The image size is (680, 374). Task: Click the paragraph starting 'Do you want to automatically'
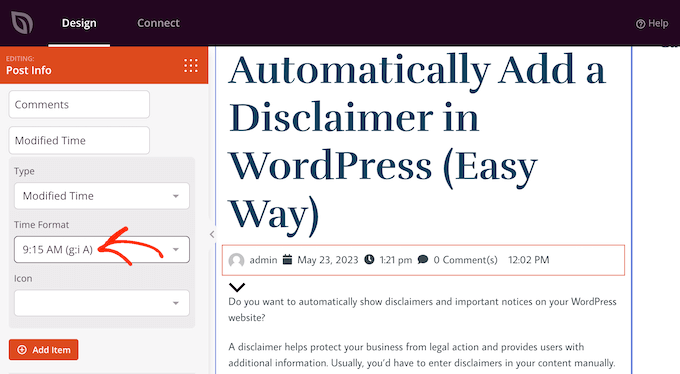[x=422, y=309]
